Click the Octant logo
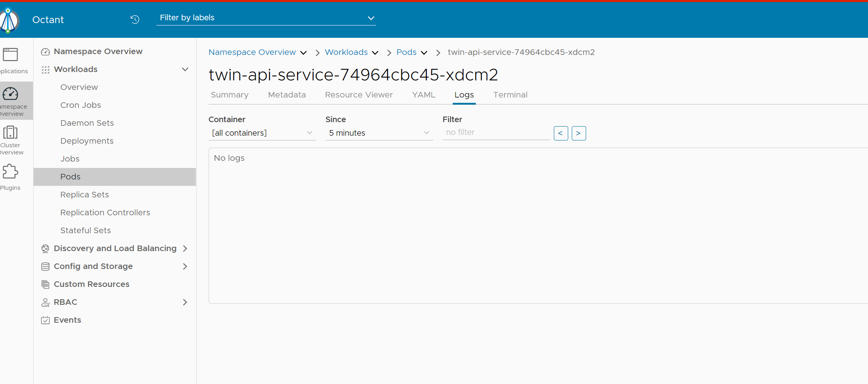868x384 pixels. tap(10, 20)
